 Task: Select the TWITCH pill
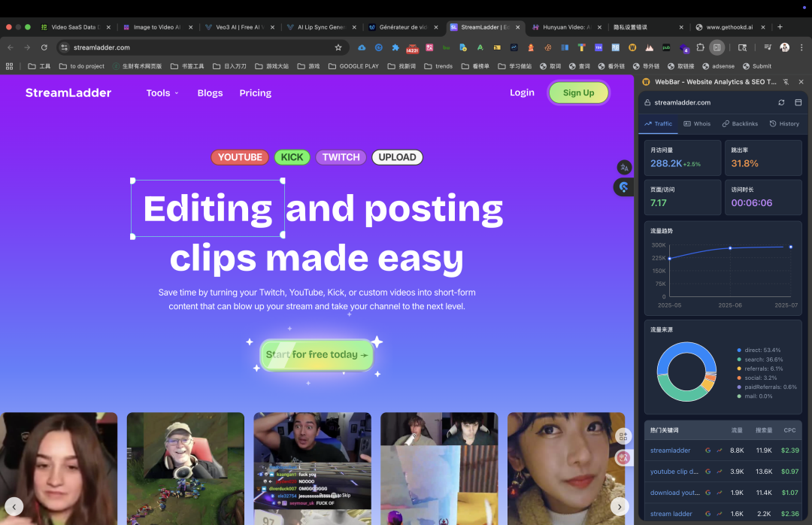click(341, 157)
